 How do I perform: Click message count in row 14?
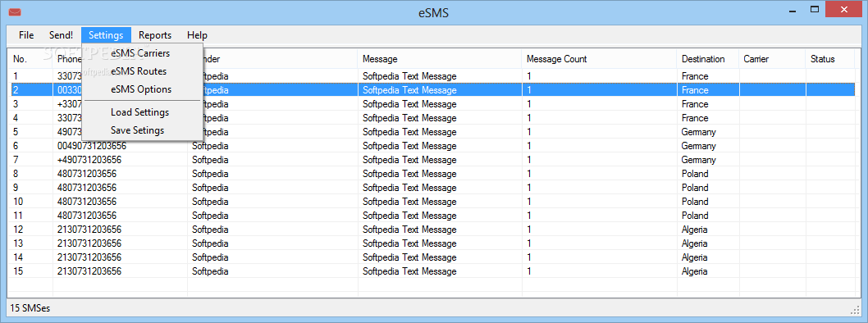[528, 257]
